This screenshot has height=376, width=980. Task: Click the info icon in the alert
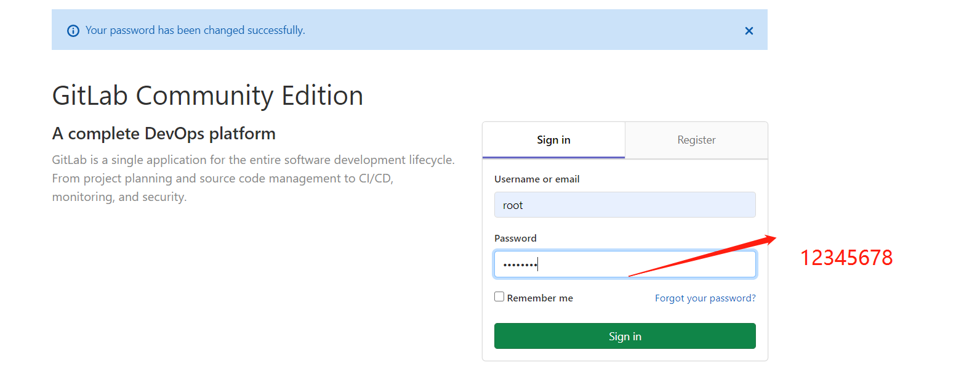tap(73, 31)
